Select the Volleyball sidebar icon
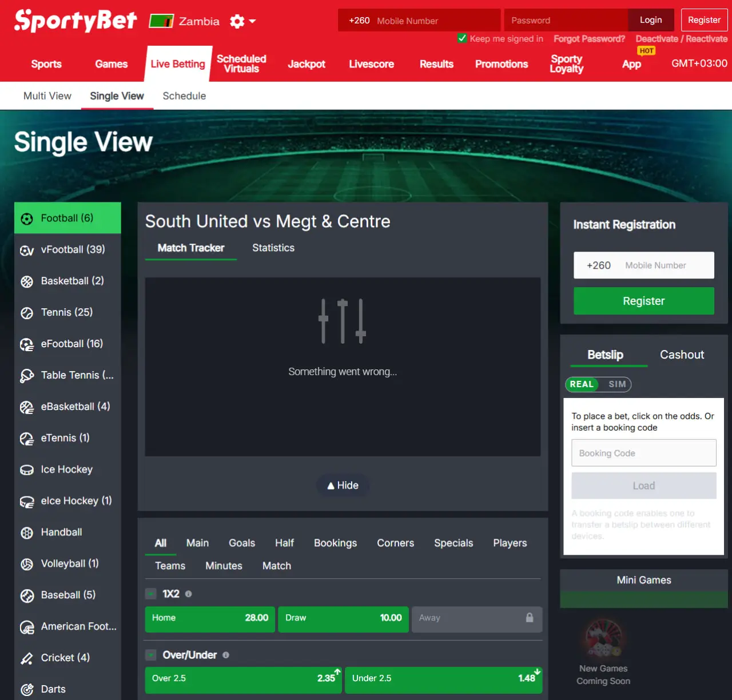Image resolution: width=732 pixels, height=700 pixels. click(x=27, y=564)
